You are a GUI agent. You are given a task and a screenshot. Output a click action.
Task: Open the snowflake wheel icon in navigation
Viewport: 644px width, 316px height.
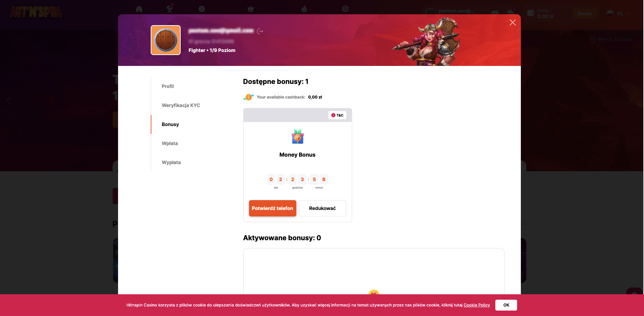[345, 9]
